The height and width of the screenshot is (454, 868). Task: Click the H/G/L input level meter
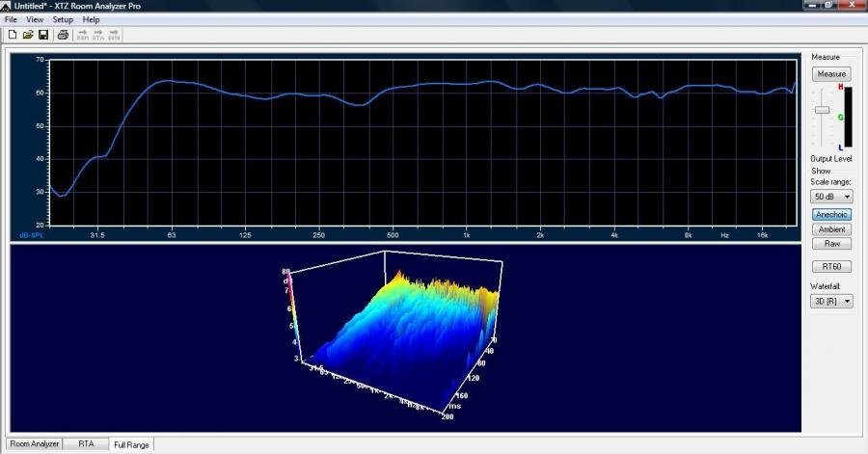tap(848, 117)
